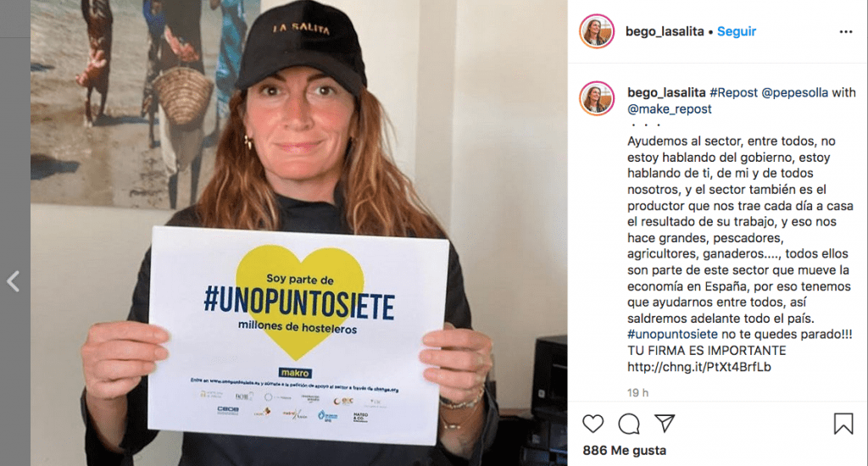Visit the @make_repost profile mention
The height and width of the screenshot is (466, 868).
pos(670,109)
